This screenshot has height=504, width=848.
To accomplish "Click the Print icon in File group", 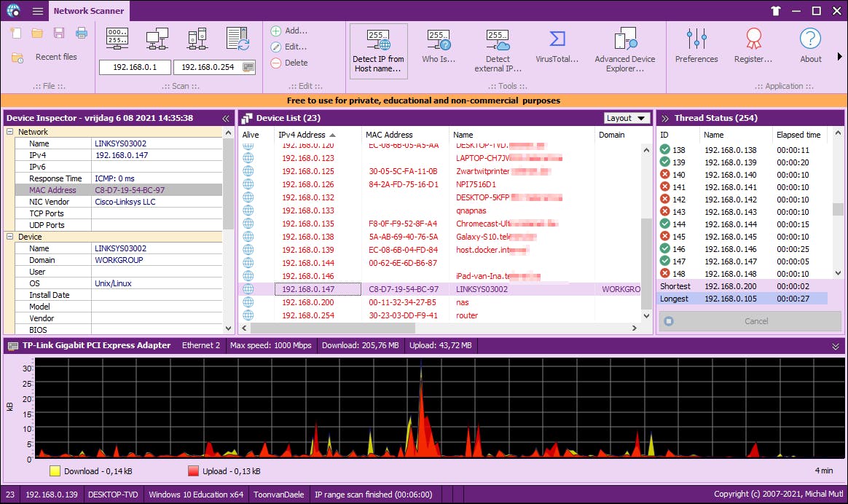I will 82,33.
